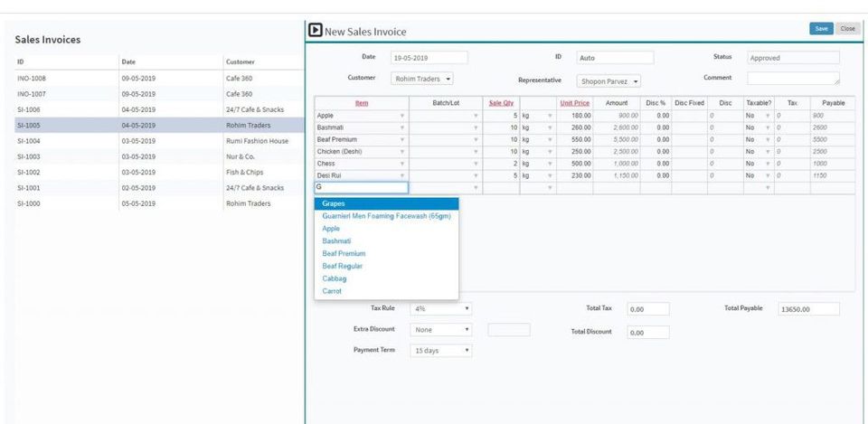The image size is (868, 424).
Task: Open invoice SI-1006 in the list
Action: [x=159, y=109]
